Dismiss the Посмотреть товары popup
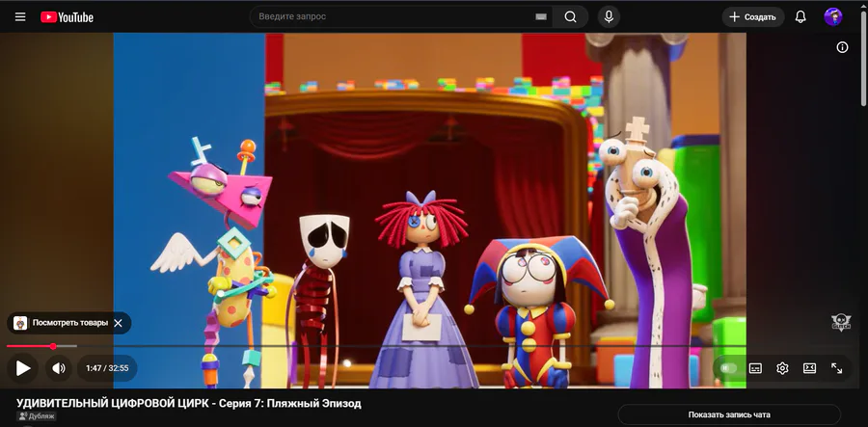868x427 pixels. pos(118,323)
